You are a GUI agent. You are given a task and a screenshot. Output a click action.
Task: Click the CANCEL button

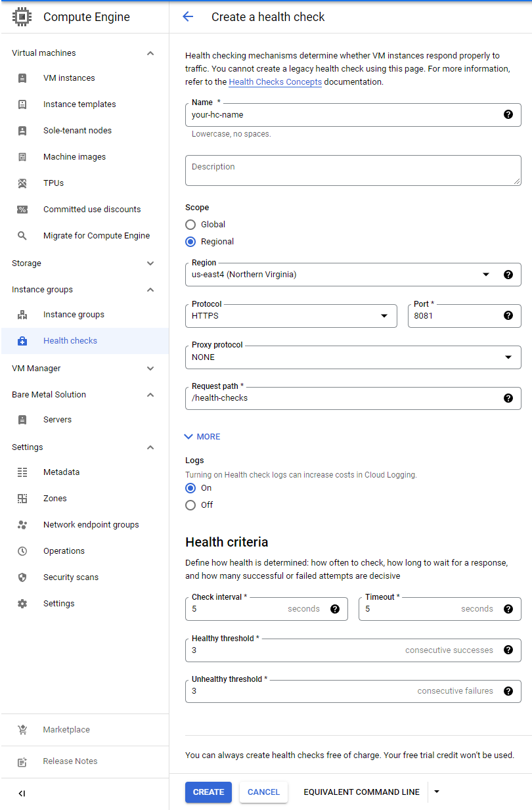[x=263, y=792]
